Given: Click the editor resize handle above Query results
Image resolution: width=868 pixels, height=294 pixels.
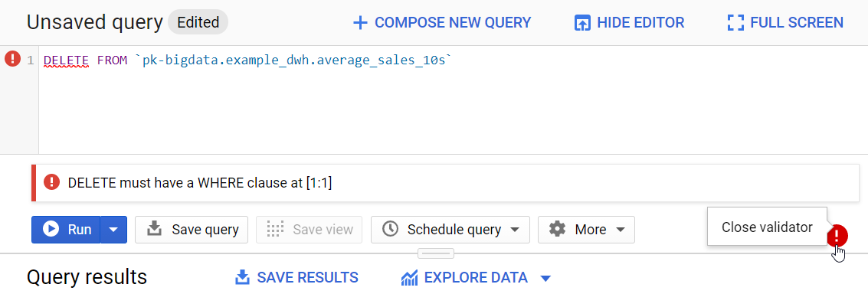Looking at the screenshot, I should point(436,253).
